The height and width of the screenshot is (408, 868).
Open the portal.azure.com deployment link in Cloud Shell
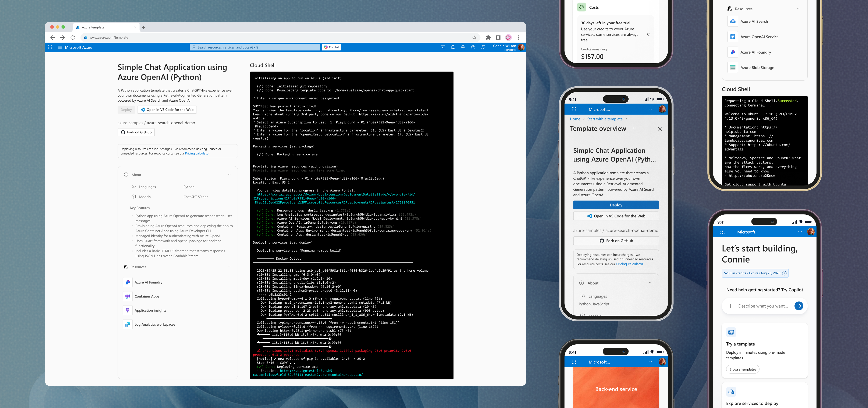(x=334, y=199)
